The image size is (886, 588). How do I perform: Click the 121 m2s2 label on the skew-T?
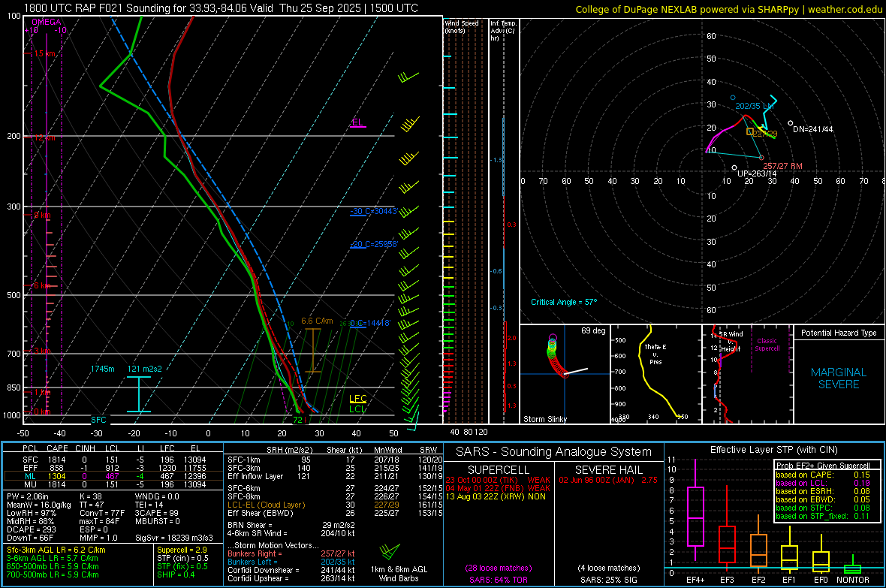tap(144, 369)
